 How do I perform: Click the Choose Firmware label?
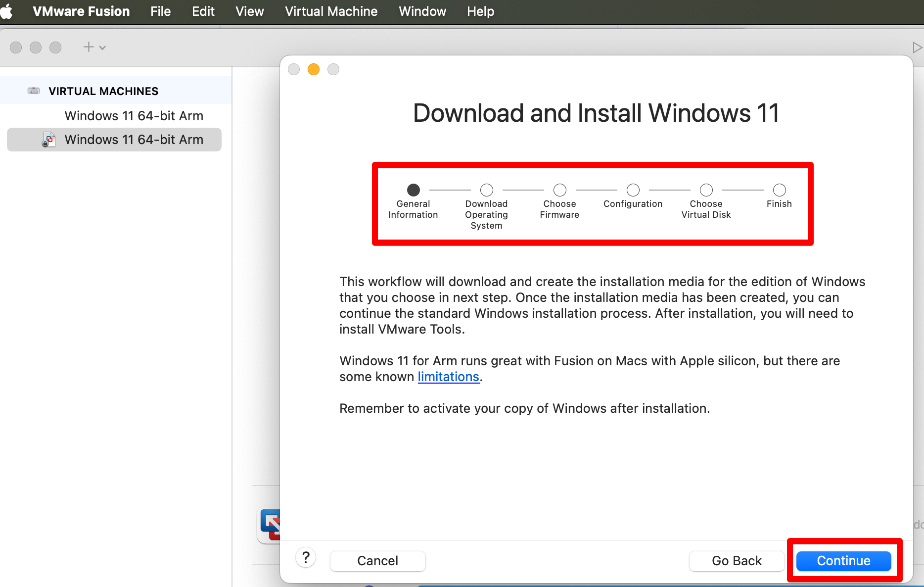click(x=559, y=209)
